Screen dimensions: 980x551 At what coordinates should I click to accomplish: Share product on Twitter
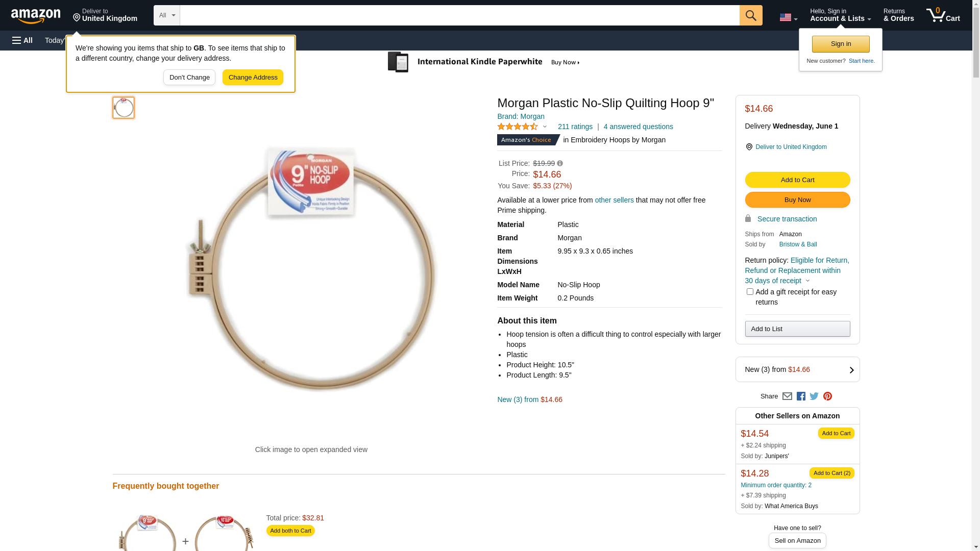pyautogui.click(x=814, y=396)
